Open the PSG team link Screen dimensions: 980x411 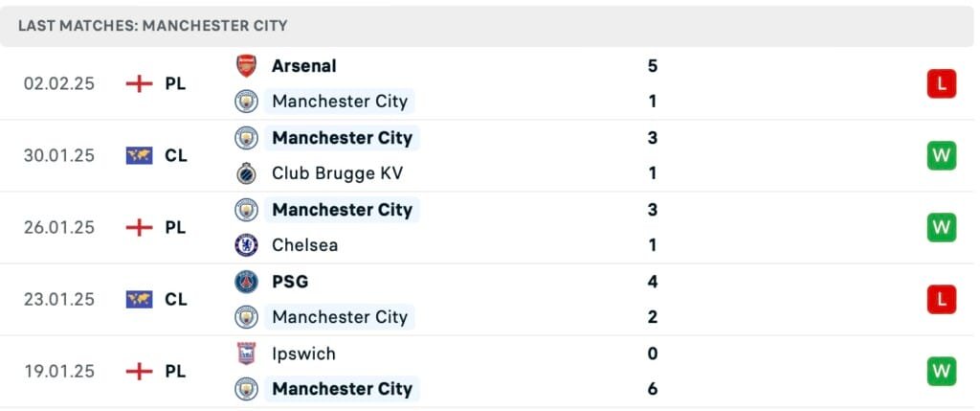click(x=290, y=282)
